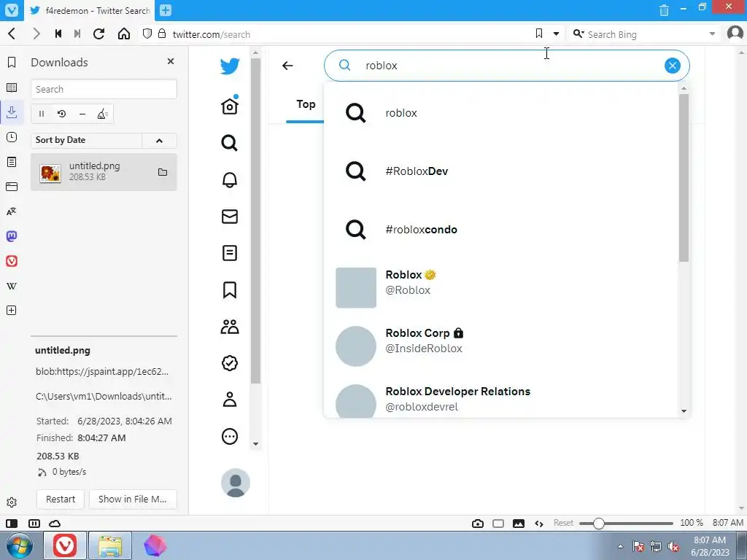Open the content blocker shield icon

tap(147, 34)
